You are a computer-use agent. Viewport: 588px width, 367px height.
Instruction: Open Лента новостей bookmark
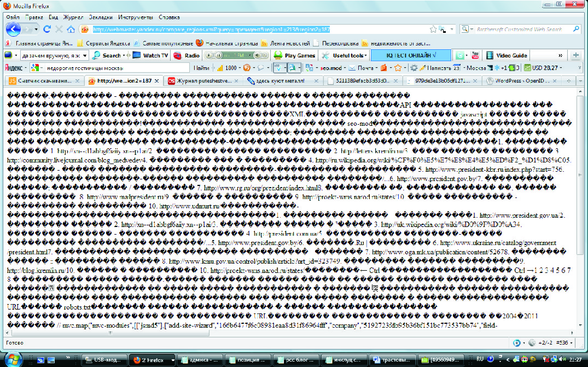point(286,43)
